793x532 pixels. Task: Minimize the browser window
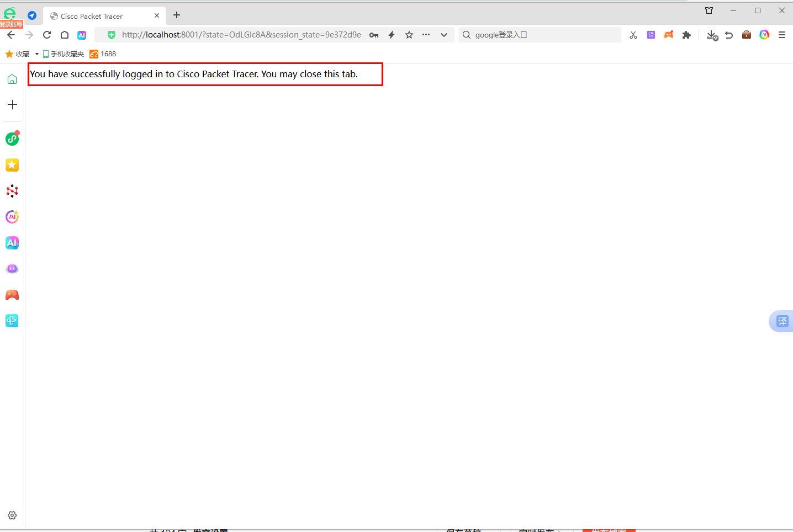(733, 10)
